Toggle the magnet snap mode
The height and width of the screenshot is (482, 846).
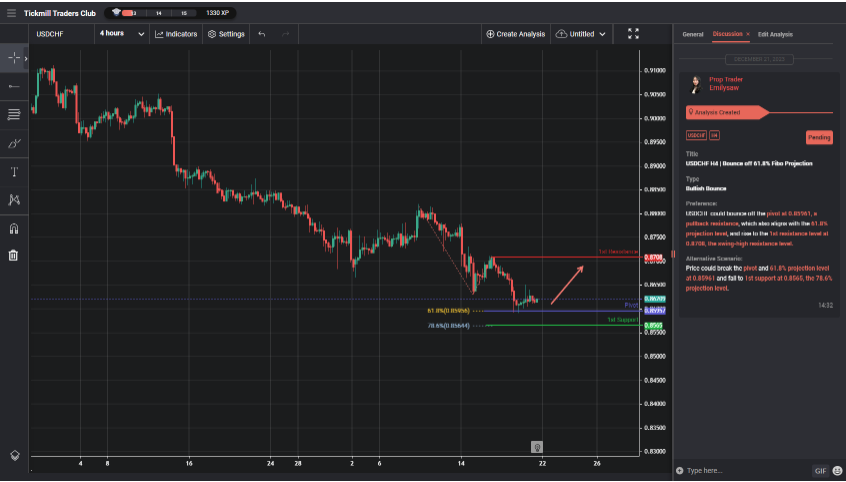[x=14, y=229]
